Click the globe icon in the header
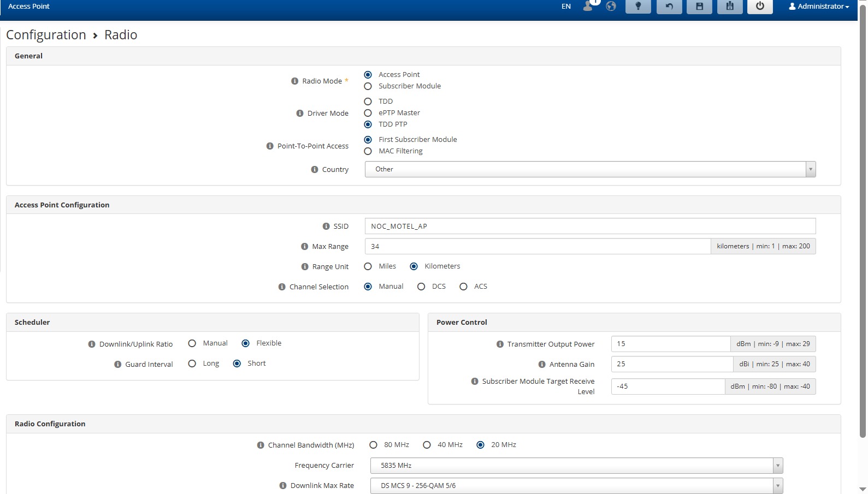The image size is (868, 494). point(611,7)
